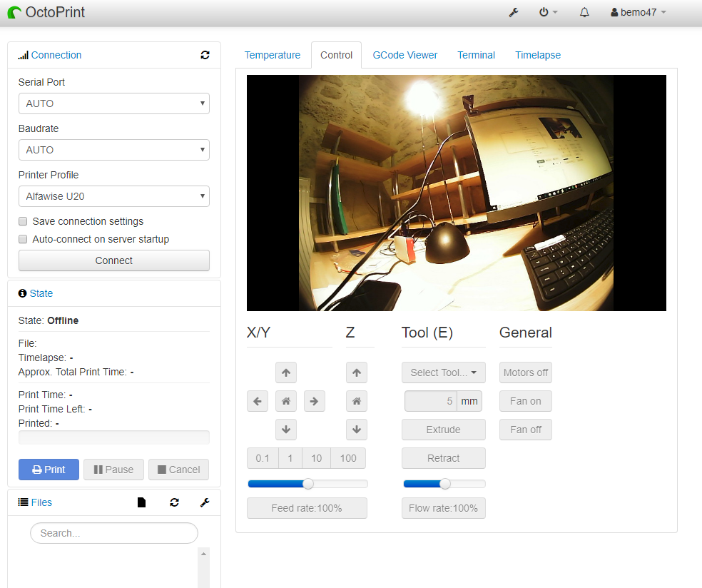The image size is (702, 588).
Task: Jog X/Y left with arrow icon
Action: click(258, 401)
